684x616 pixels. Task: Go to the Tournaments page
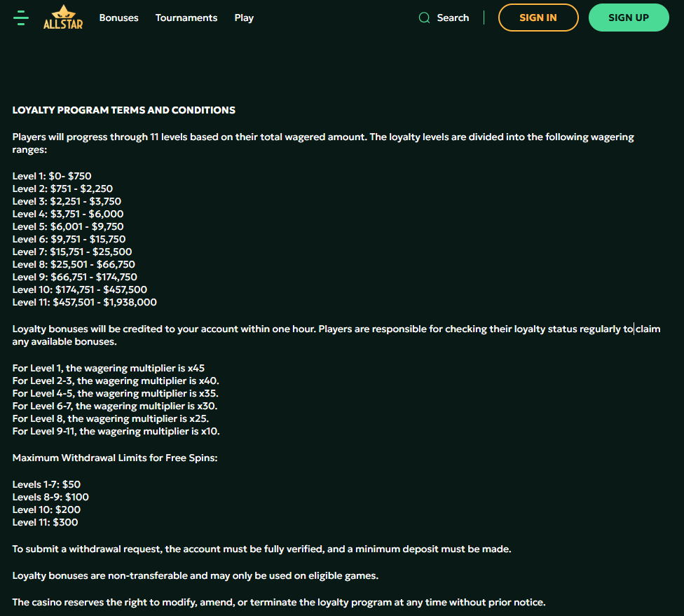click(x=186, y=18)
